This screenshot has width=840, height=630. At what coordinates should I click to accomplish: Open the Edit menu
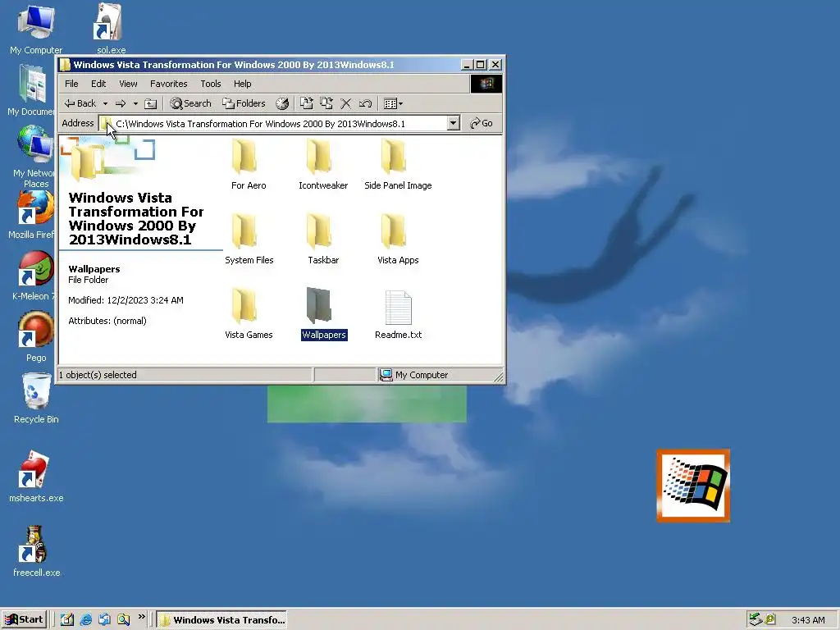[x=98, y=84]
